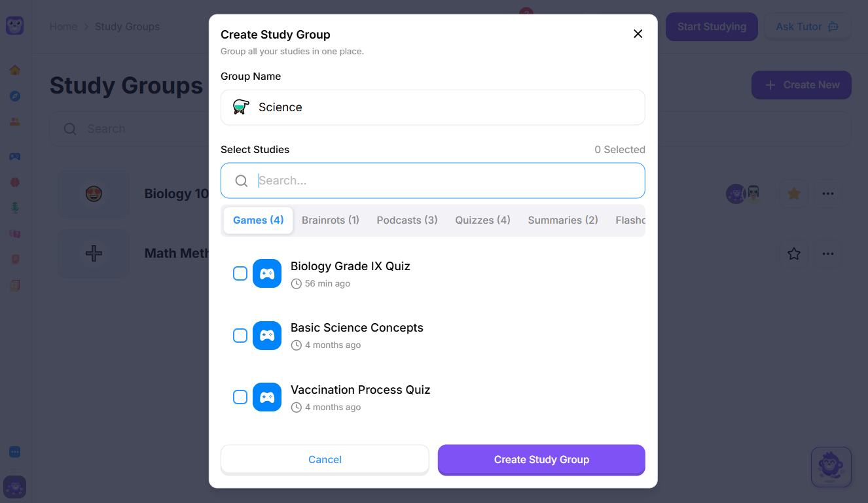Open the microphone podcast icon in the sidebar
Screen dimensions: 868x503
[14, 207]
